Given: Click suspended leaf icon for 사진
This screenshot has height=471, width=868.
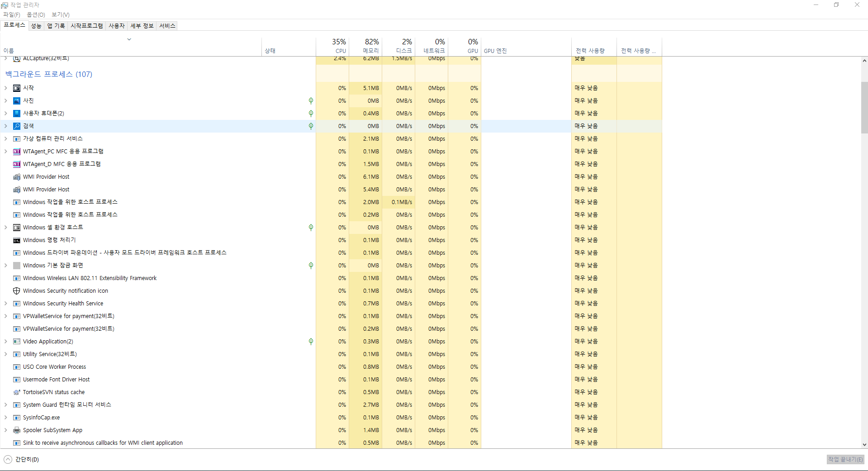Looking at the screenshot, I should click(x=311, y=101).
